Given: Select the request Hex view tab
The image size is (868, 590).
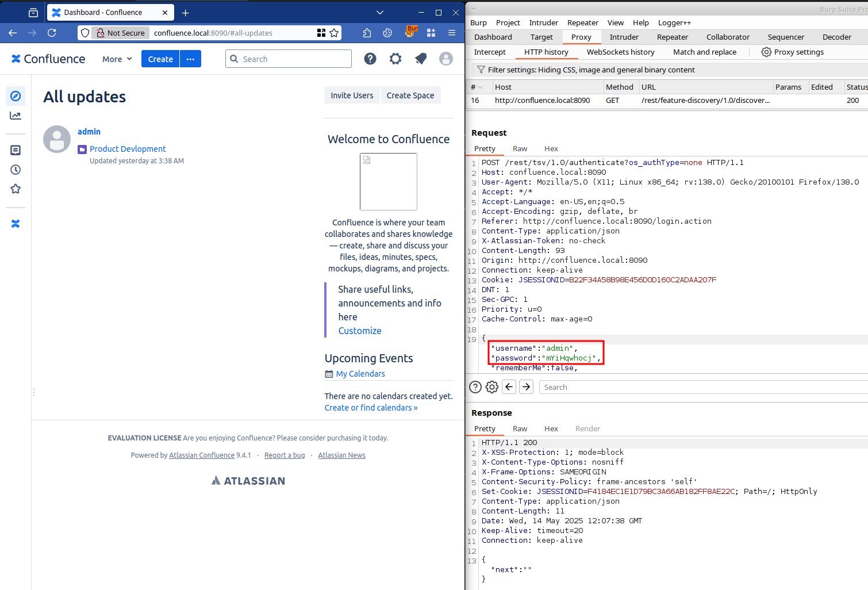Looking at the screenshot, I should tap(551, 148).
